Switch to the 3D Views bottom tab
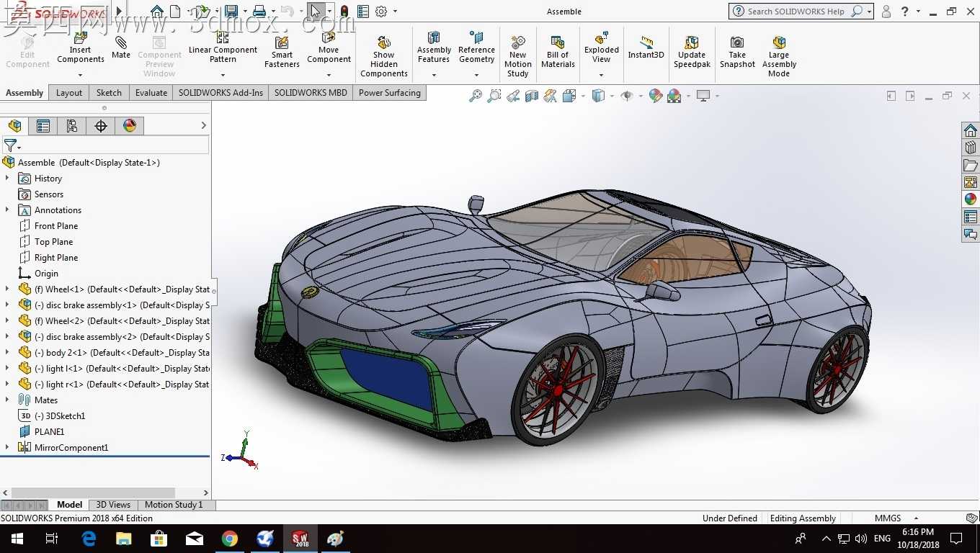 coord(113,505)
